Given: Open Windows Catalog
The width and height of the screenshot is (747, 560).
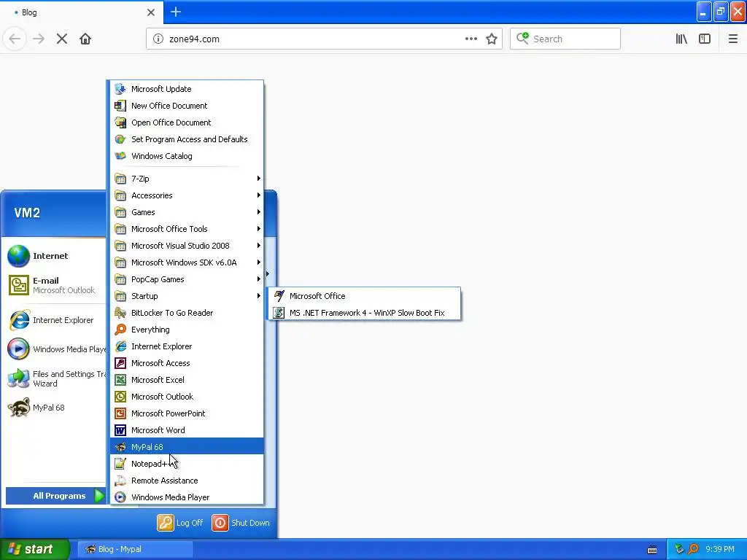Looking at the screenshot, I should pyautogui.click(x=187, y=156).
